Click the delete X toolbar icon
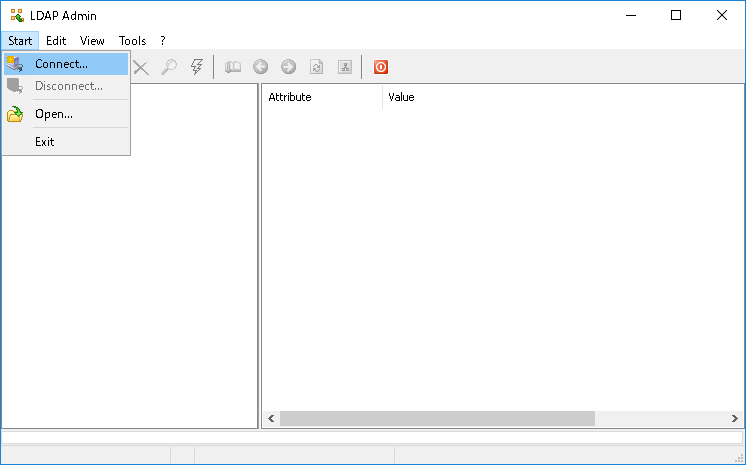Screen dimensions: 746x465 141,67
